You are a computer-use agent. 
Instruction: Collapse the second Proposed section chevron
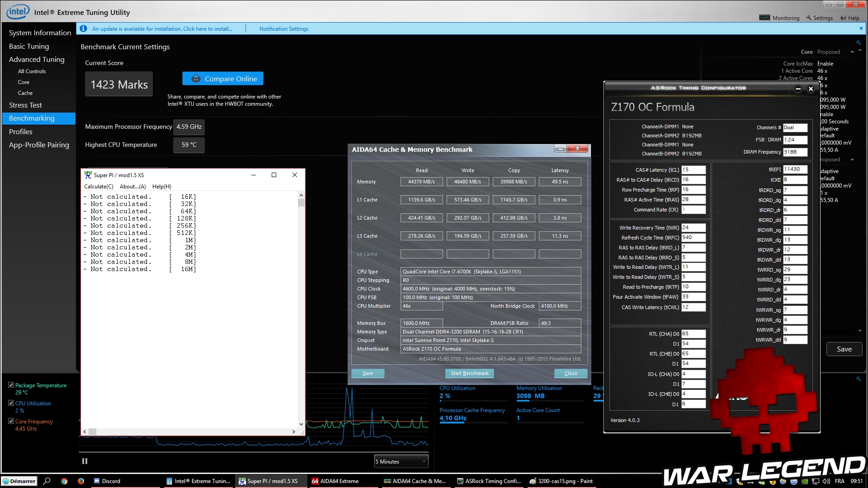852,160
